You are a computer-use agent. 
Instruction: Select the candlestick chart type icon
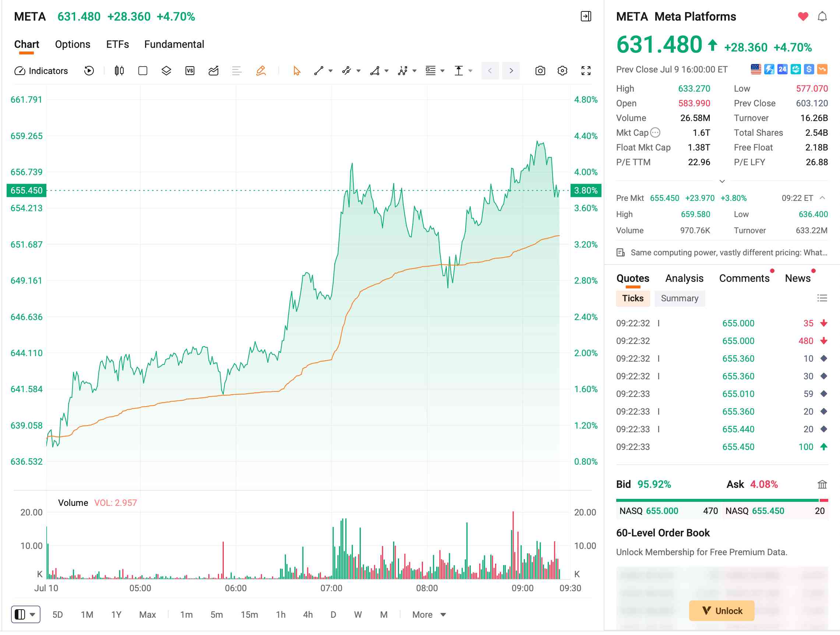(119, 71)
